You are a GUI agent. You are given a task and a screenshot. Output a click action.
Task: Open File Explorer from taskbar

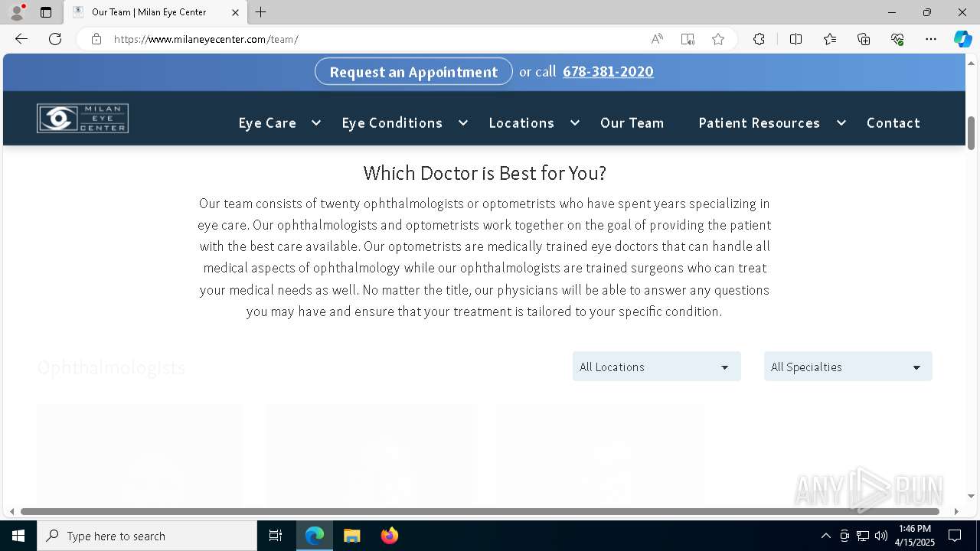352,536
